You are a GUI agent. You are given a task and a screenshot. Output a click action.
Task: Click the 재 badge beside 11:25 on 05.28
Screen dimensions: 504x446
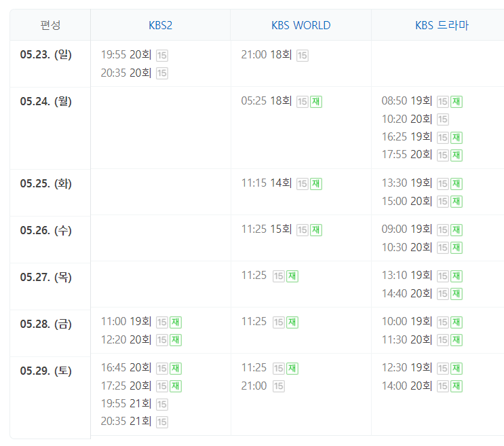click(x=292, y=322)
